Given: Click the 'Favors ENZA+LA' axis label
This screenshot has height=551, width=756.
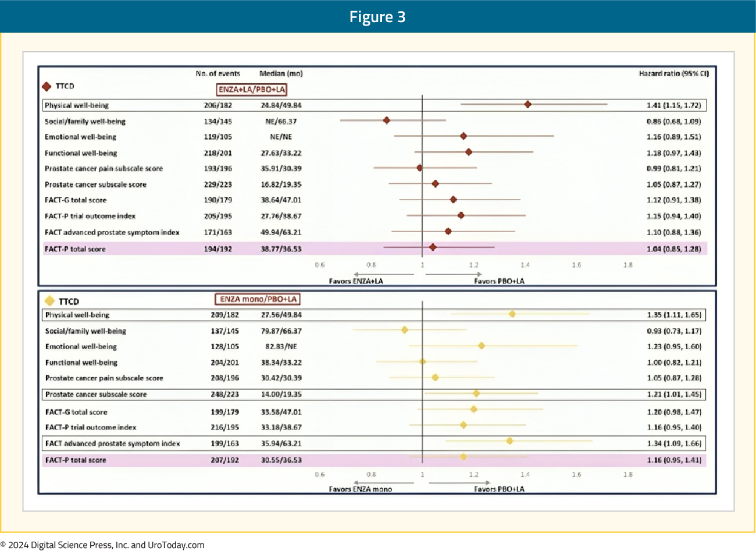Looking at the screenshot, I should tap(356, 281).
